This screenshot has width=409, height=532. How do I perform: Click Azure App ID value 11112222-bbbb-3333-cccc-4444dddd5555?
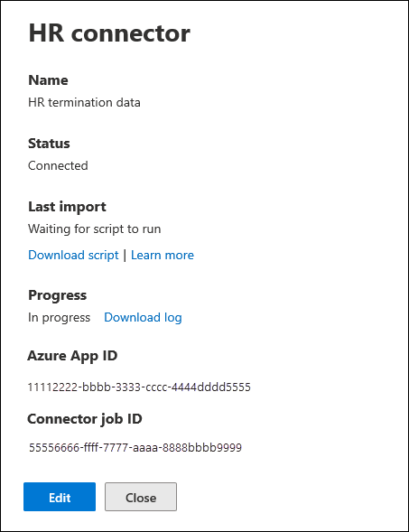[139, 387]
